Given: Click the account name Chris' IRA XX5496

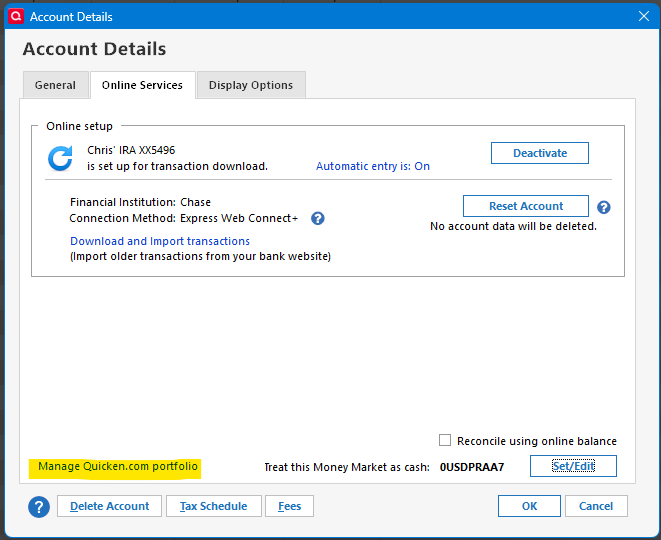Looking at the screenshot, I should pos(131,150).
